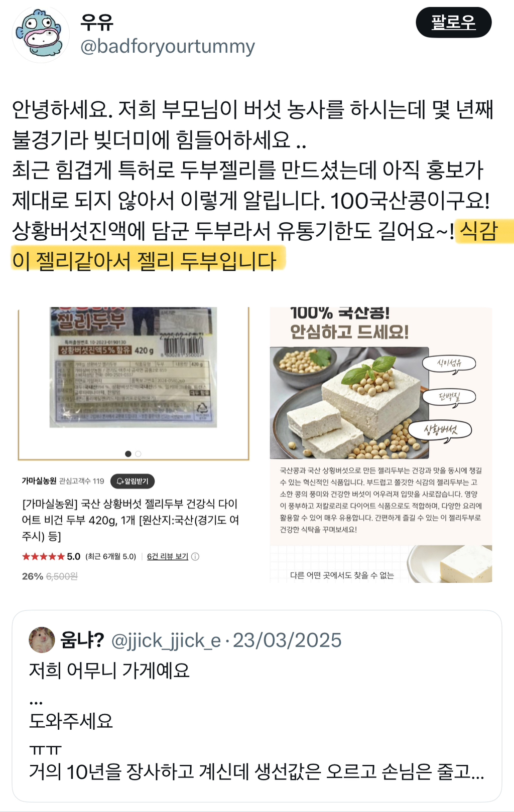Screen dimensions: 514x812
Task: Click the 우유 display name
Action: tap(97, 22)
